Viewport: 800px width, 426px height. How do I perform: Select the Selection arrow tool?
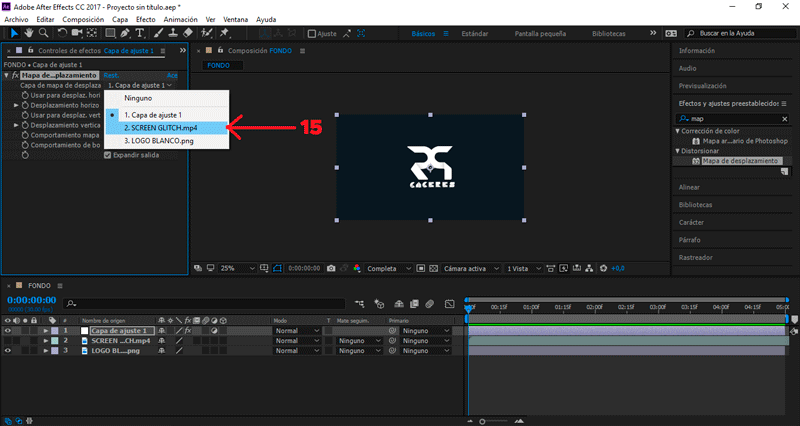point(14,33)
